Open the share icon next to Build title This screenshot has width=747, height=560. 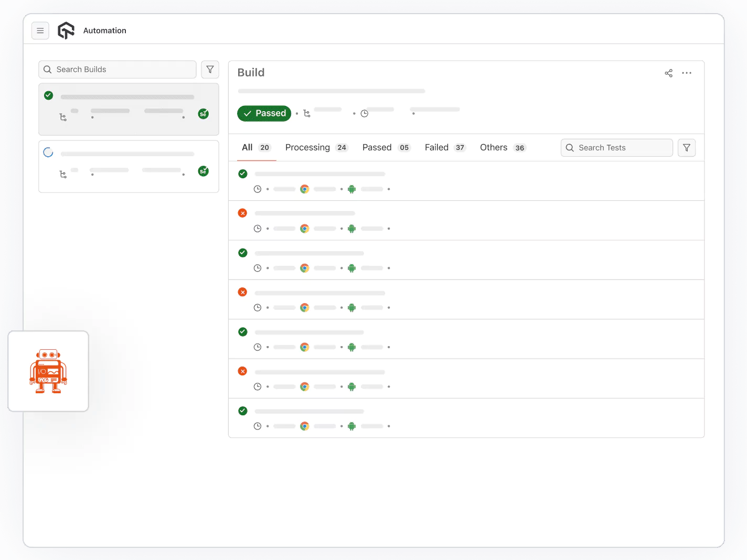point(668,73)
